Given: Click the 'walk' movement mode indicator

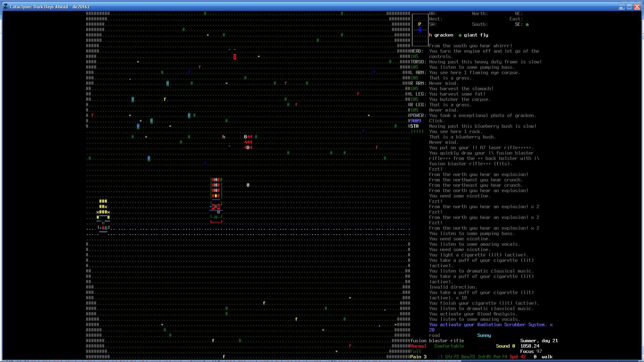Looking at the screenshot, I should 547,357.
